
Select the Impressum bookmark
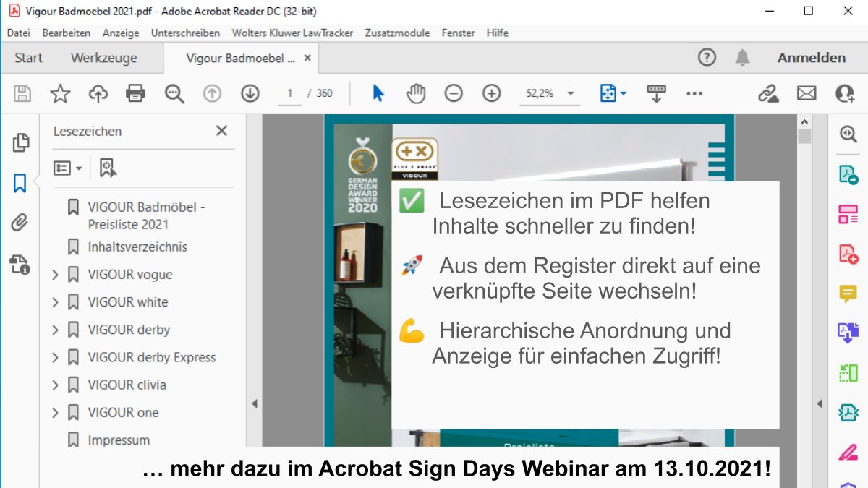pos(119,440)
